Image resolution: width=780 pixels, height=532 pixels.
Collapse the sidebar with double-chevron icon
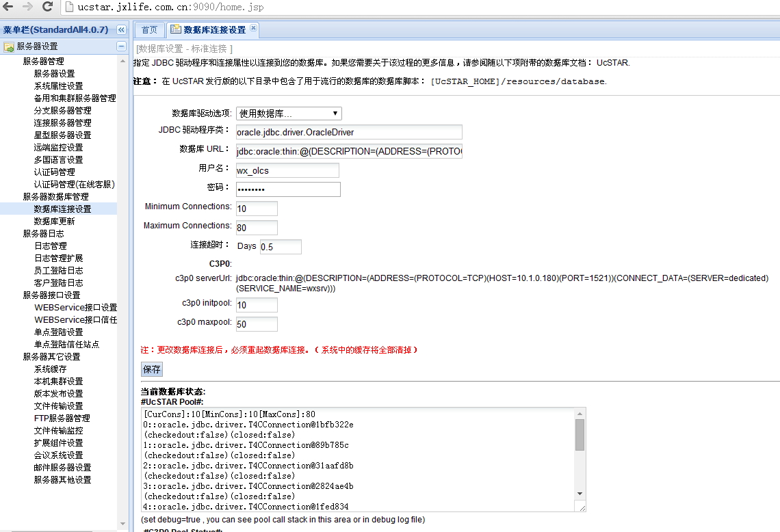click(x=121, y=30)
